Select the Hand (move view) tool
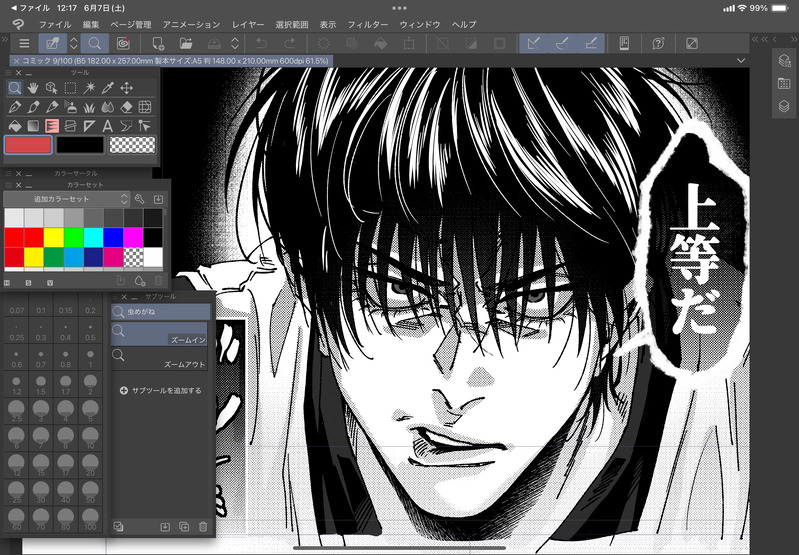Screen dimensions: 799x555 (33, 88)
